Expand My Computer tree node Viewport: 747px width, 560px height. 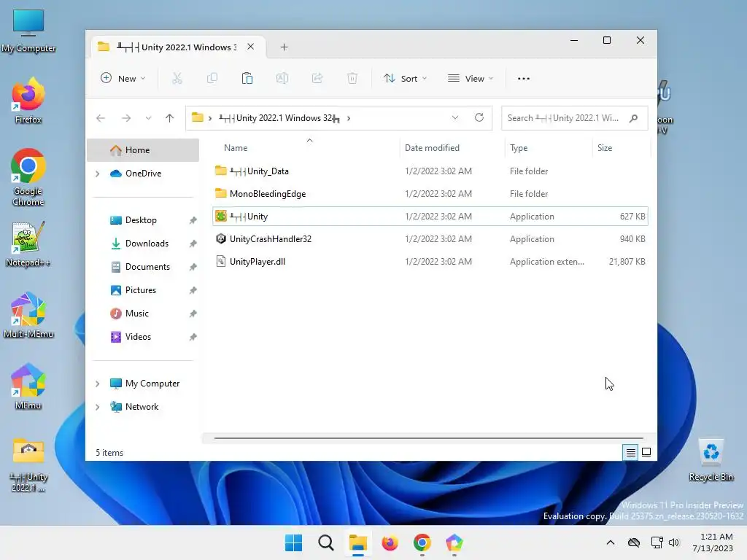(x=98, y=384)
